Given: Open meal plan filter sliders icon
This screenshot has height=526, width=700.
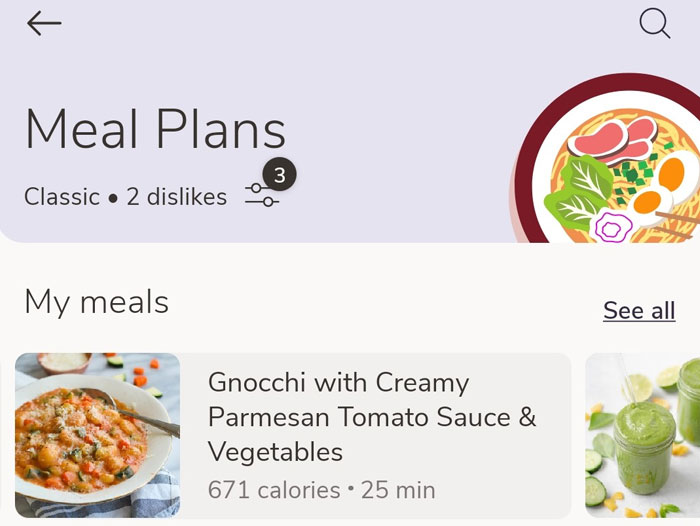Looking at the screenshot, I should 261,196.
